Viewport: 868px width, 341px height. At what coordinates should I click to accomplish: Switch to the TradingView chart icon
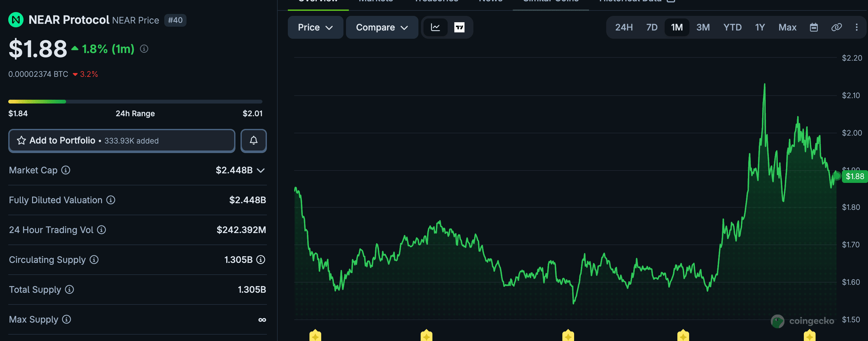click(459, 27)
